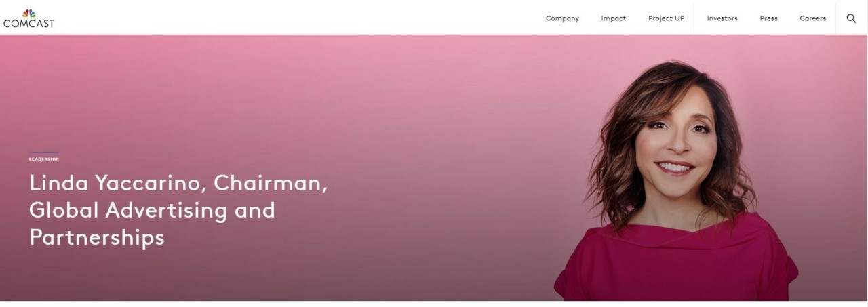Screen dimensions: 868x307
Task: Open the search magnifier icon
Action: point(851,18)
